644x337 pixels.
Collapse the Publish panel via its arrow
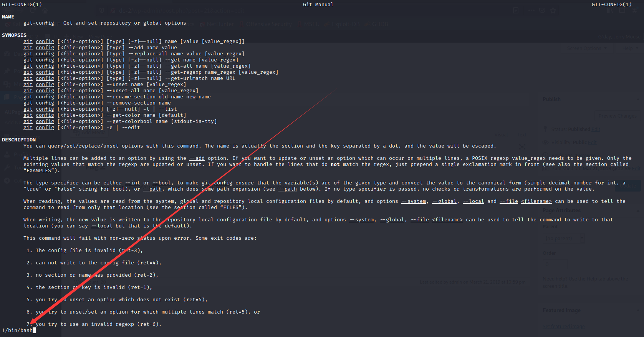(x=638, y=99)
